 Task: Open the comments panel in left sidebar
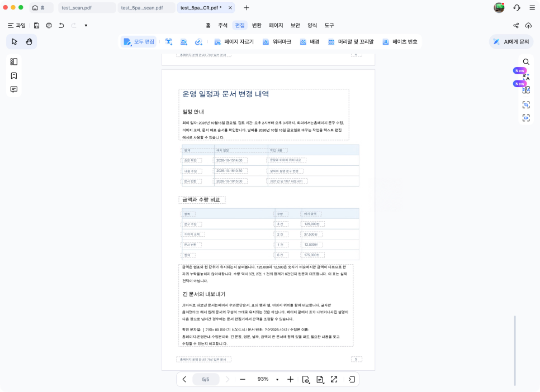(x=14, y=89)
